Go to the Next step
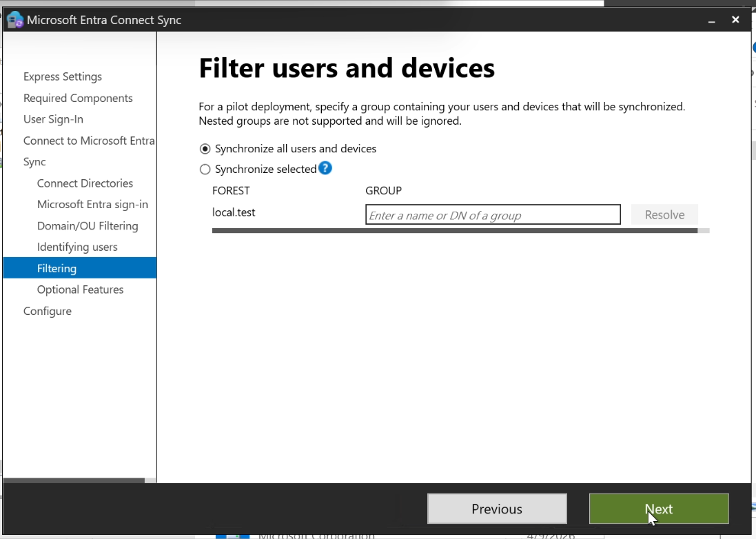Screen dimensions: 756x539 (659, 509)
